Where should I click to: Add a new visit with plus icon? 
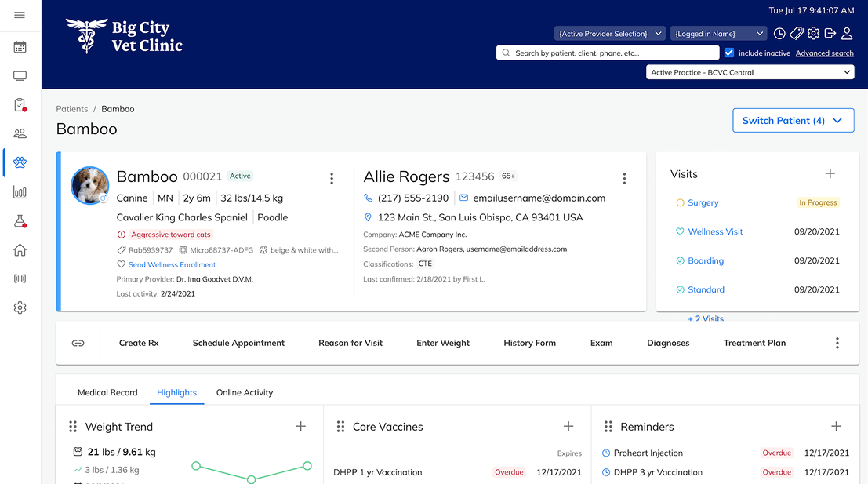point(830,173)
